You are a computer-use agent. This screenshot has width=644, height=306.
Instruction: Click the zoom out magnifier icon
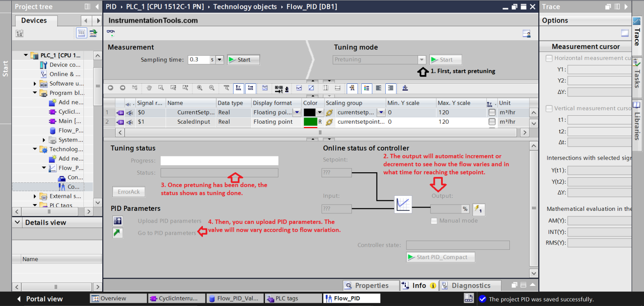(212, 88)
